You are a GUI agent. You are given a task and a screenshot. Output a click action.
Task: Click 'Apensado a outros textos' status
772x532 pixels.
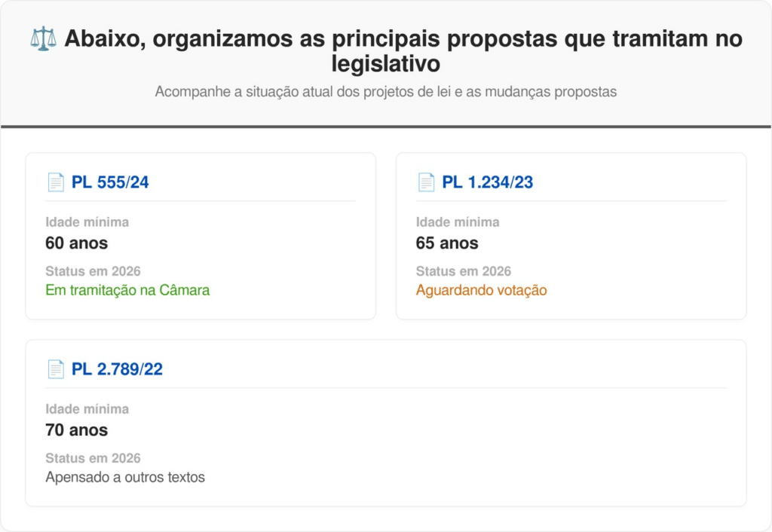[125, 477]
